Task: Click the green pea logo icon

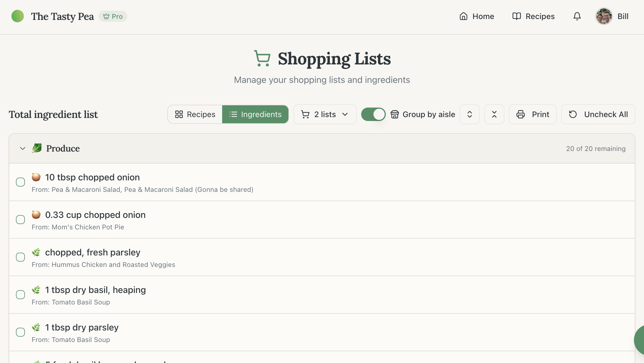Action: (18, 16)
